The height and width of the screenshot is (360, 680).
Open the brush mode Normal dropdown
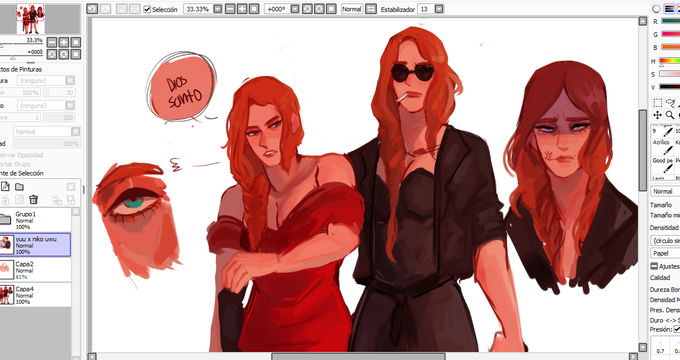pos(665,191)
